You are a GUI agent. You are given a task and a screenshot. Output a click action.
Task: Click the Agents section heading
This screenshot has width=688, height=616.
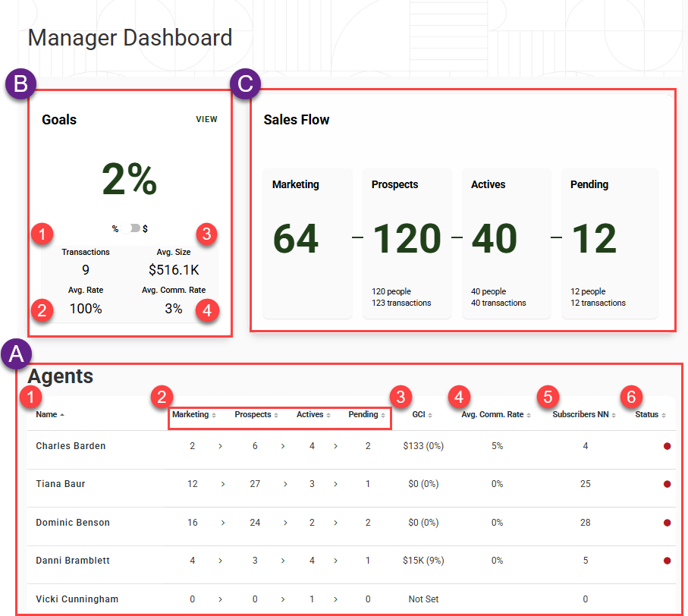[61, 376]
